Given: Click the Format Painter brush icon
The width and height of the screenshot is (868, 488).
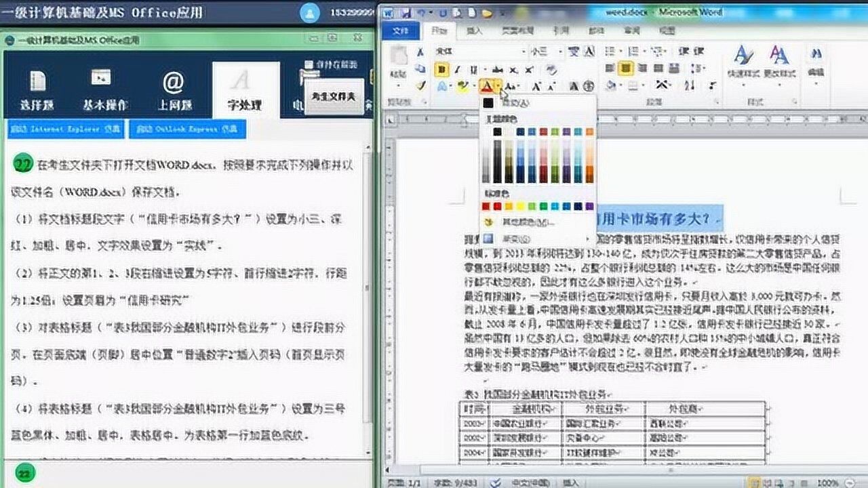Looking at the screenshot, I should (x=421, y=85).
